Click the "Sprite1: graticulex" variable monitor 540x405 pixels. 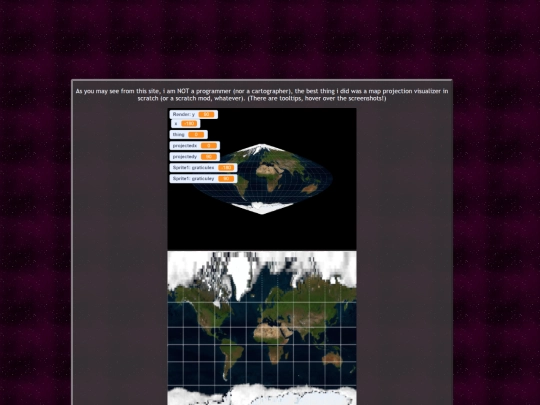pyautogui.click(x=203, y=168)
